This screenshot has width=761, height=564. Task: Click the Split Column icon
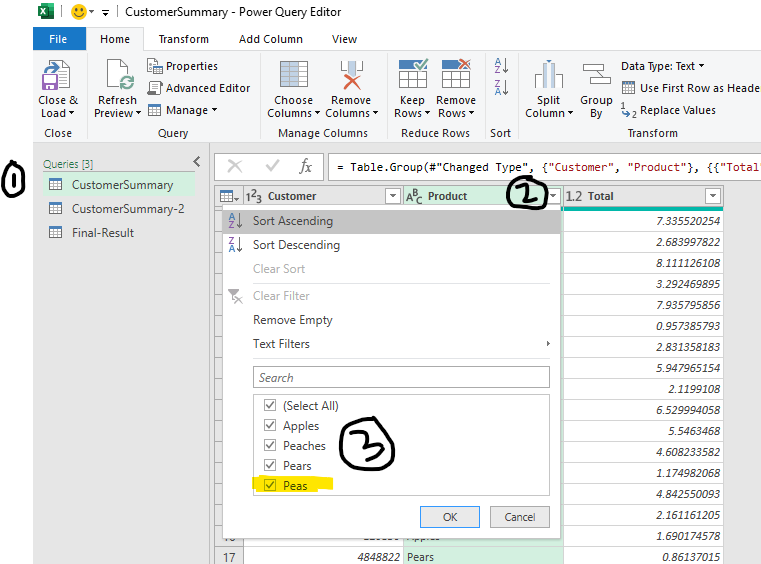point(548,74)
